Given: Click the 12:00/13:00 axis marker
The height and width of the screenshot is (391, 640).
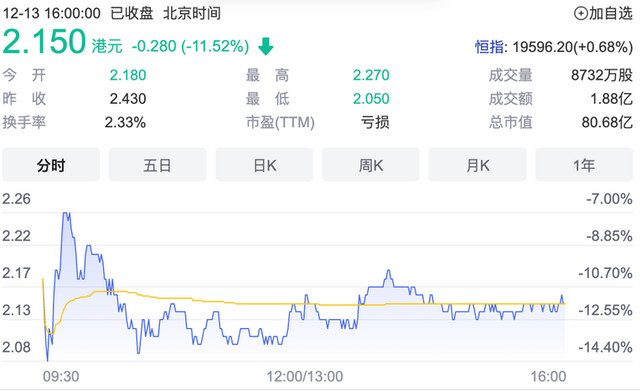Looking at the screenshot, I should click(304, 376).
